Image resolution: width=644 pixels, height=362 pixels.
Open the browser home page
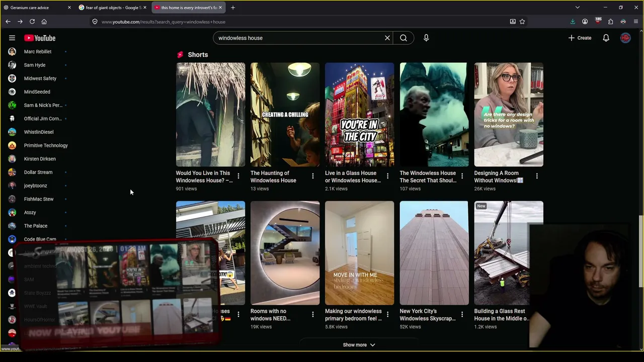[x=44, y=22]
